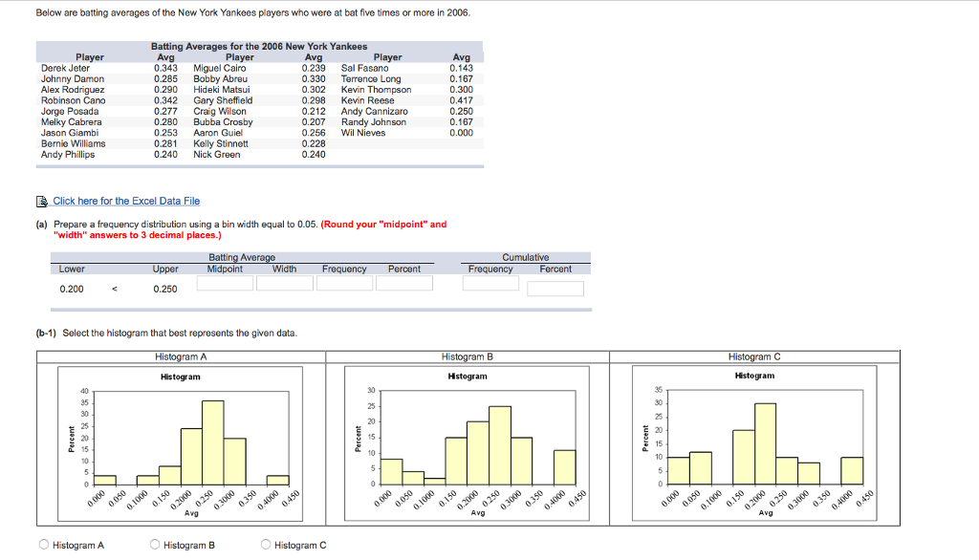Click the Frequency input under Batting Average

pos(344,284)
